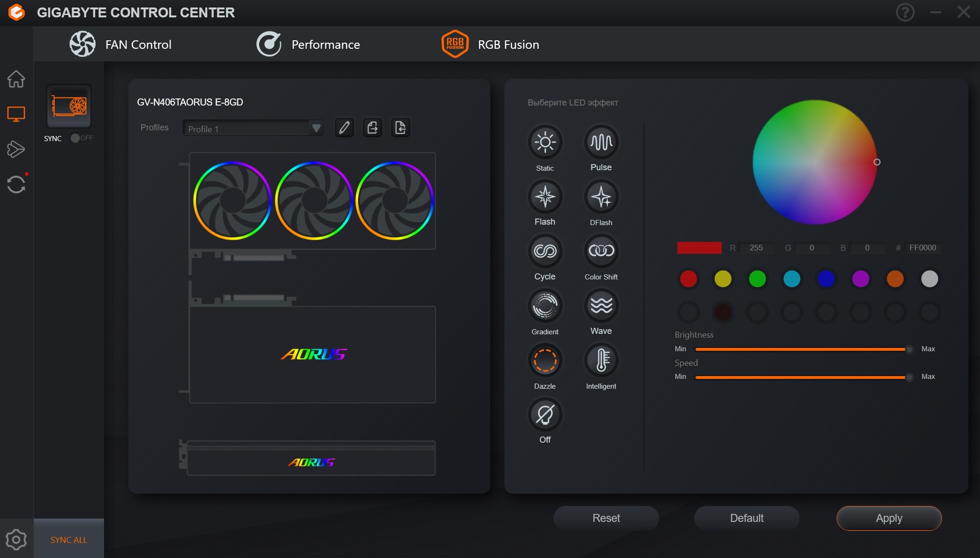The height and width of the screenshot is (558, 980).
Task: Click the Reset button
Action: tap(606, 518)
